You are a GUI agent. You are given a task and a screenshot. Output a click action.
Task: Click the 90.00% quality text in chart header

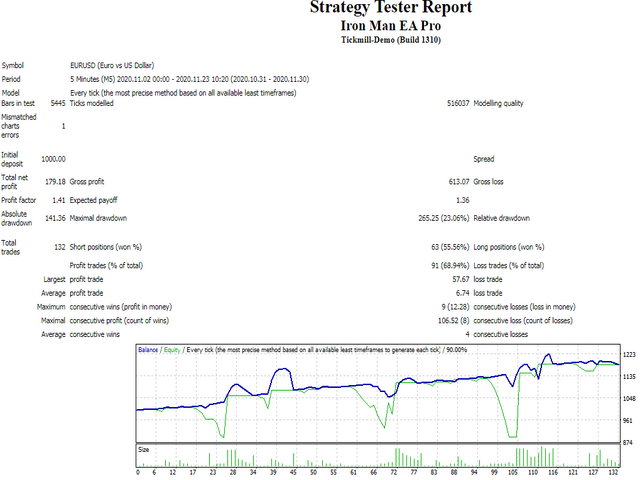point(456,350)
